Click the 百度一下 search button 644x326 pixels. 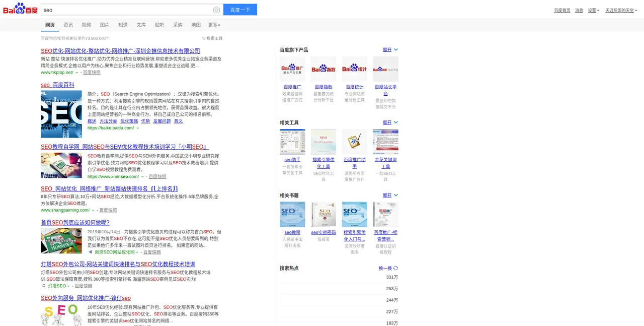point(240,10)
